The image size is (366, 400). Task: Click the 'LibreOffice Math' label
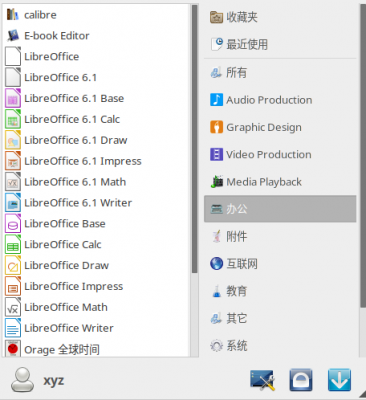point(66,307)
